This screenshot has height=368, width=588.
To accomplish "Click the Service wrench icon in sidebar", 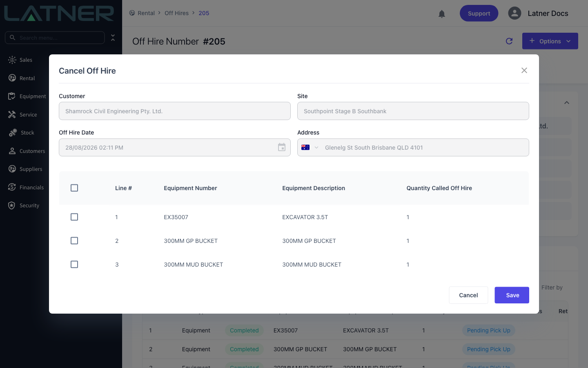I will [x=12, y=114].
